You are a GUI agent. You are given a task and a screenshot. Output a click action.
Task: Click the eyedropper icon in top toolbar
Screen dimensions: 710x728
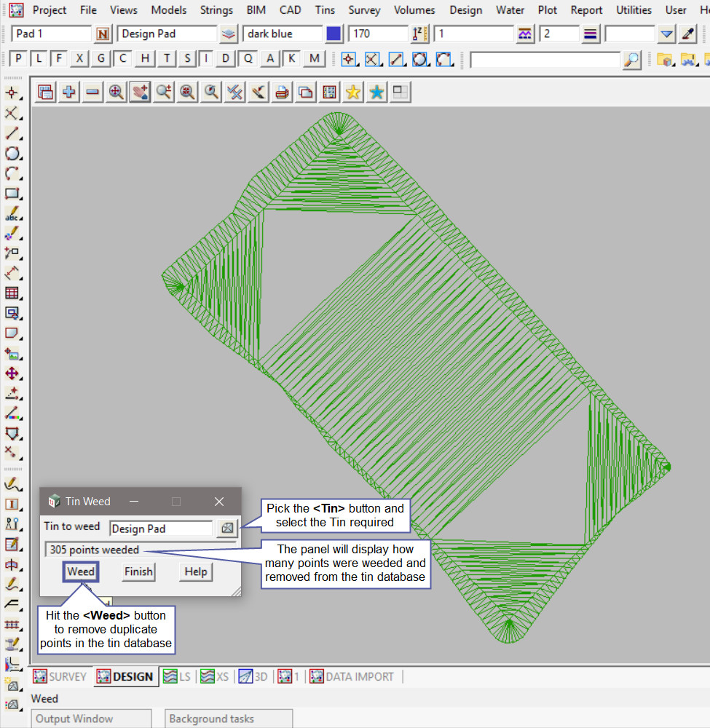tap(687, 34)
